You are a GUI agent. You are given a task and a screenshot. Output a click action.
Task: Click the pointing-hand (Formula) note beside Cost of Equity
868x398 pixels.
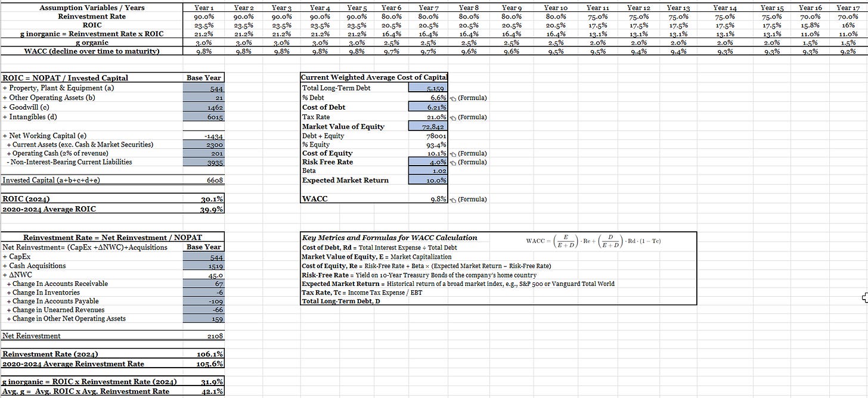(x=468, y=154)
